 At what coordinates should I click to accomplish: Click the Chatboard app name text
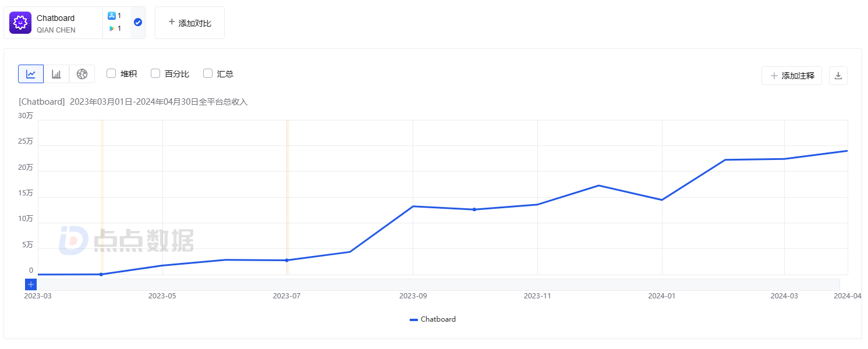pyautogui.click(x=56, y=18)
